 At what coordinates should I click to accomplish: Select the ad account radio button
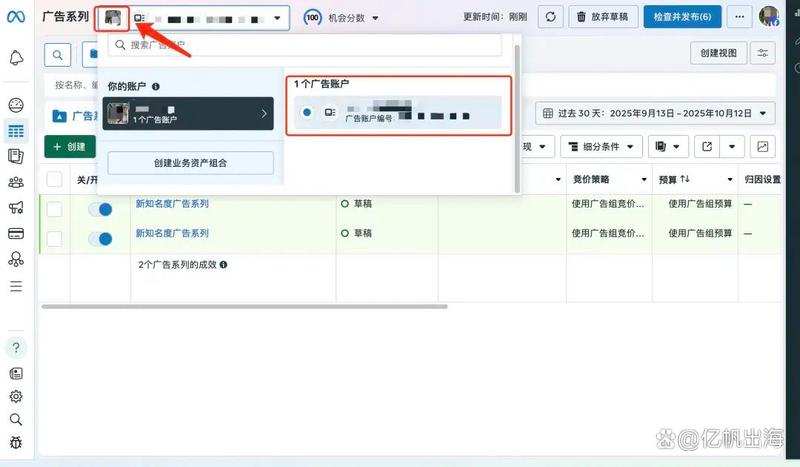point(307,113)
